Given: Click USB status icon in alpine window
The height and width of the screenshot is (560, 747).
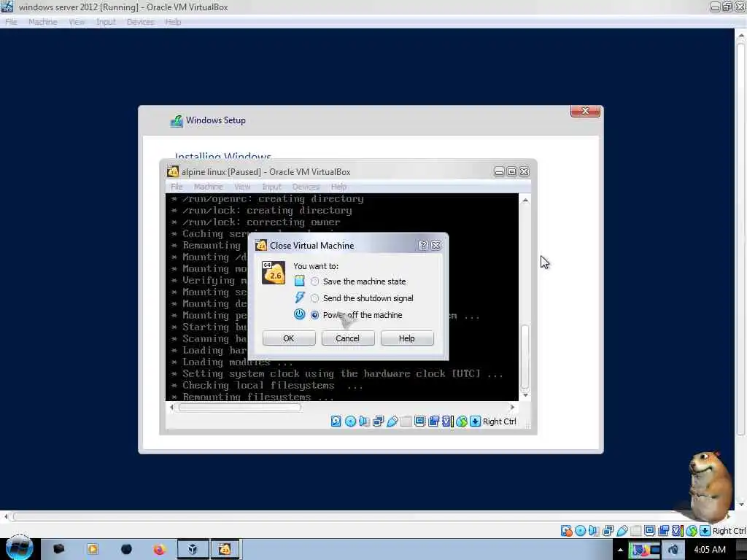Looking at the screenshot, I should click(392, 421).
